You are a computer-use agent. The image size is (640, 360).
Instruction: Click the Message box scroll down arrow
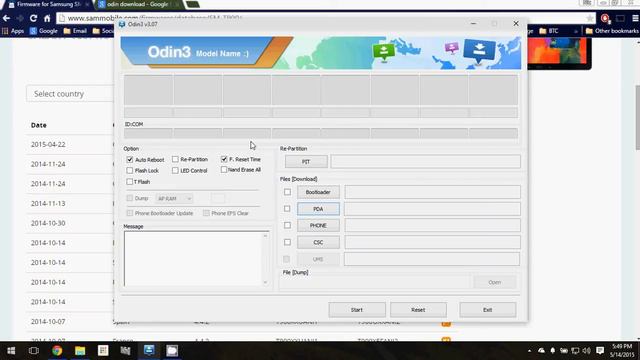(265, 282)
